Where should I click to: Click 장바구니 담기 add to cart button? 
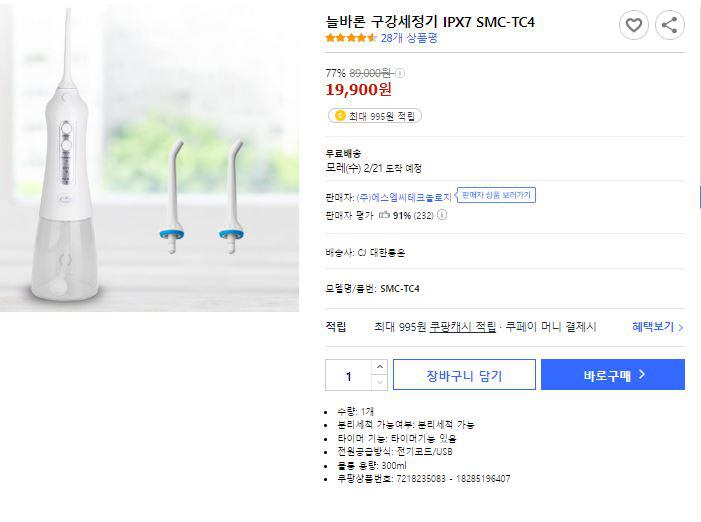464,375
